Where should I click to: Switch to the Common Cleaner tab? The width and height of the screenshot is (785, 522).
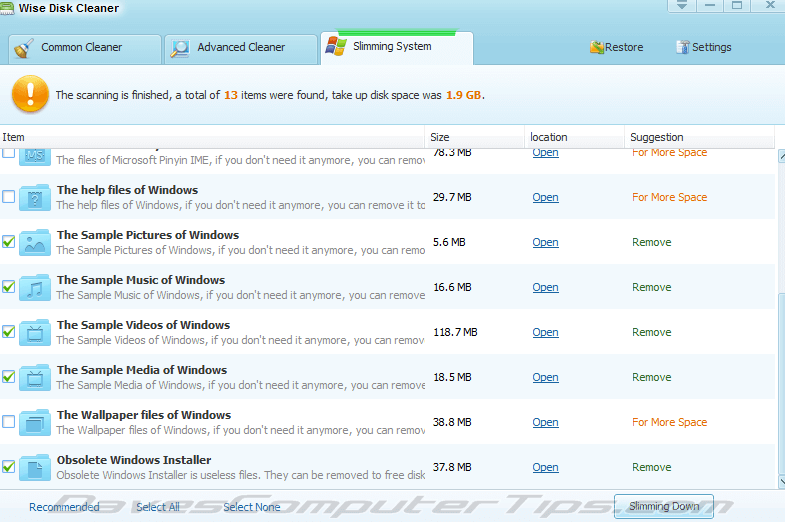point(85,49)
